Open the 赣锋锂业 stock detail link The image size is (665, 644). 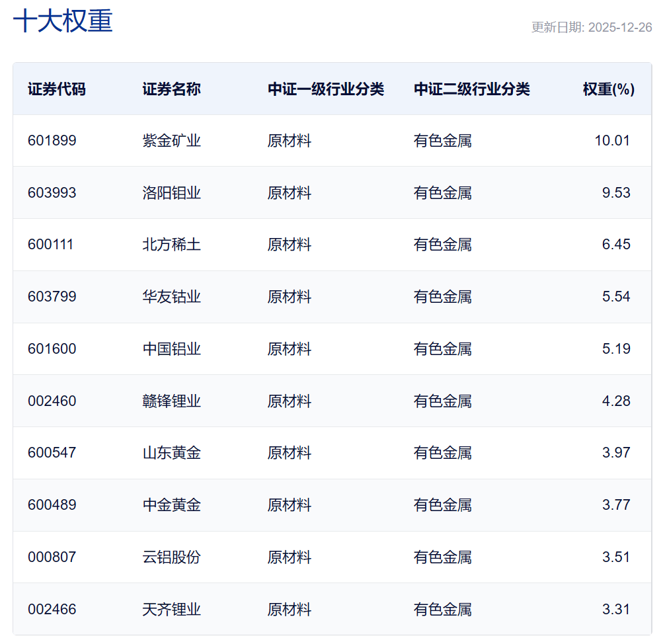(x=171, y=401)
